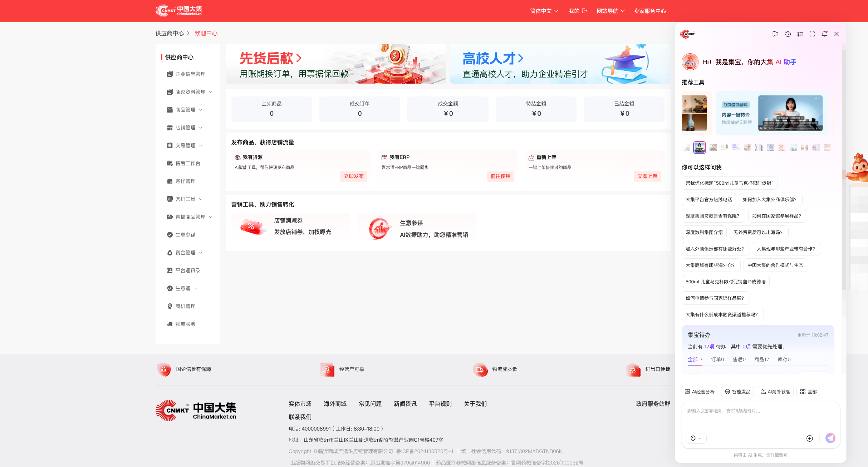Click 物流成本低 truck icon
868x467 pixels.
480,369
